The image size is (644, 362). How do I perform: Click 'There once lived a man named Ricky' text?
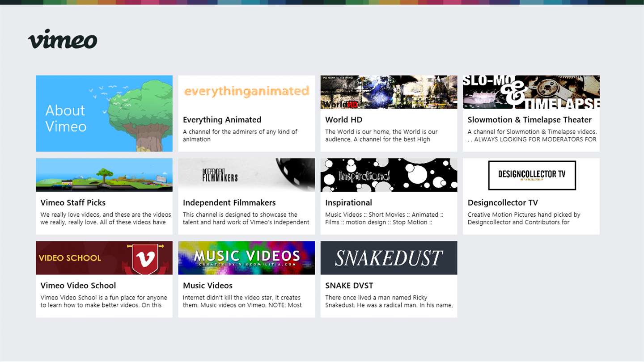coord(389,301)
